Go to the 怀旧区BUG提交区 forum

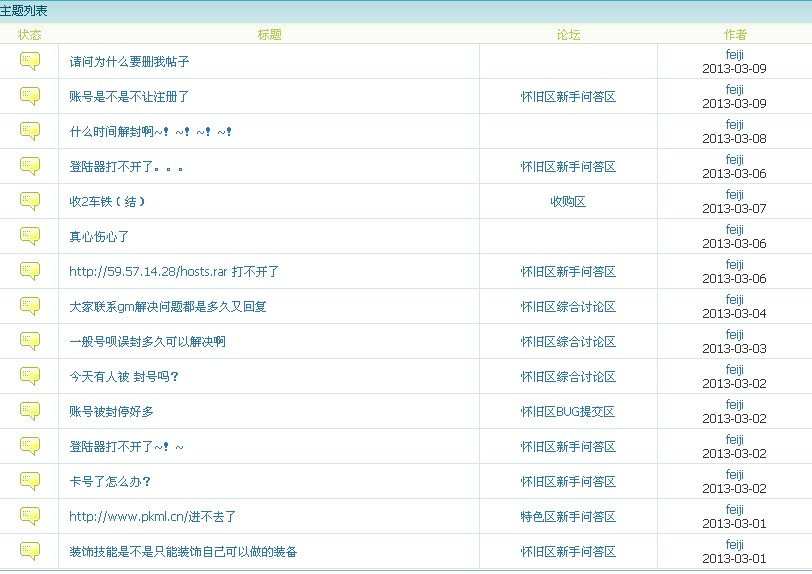click(568, 412)
